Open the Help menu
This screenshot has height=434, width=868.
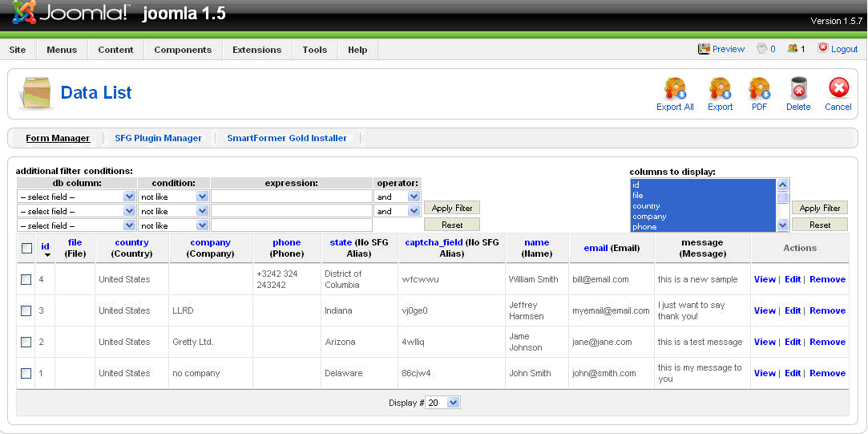357,49
